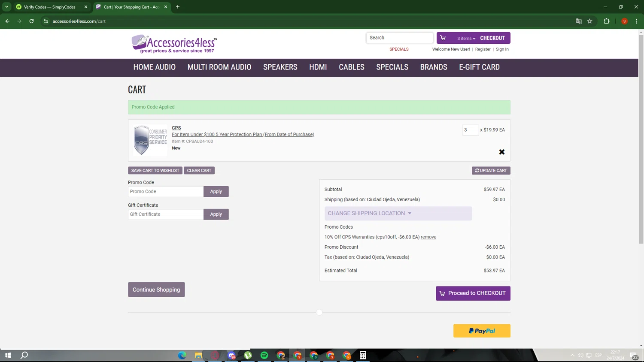644x362 pixels.
Task: Open the clock and date in taskbar
Action: click(615, 355)
